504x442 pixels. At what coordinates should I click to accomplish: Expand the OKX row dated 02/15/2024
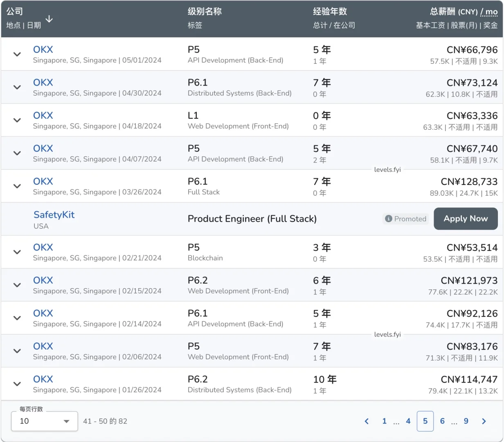[17, 285]
